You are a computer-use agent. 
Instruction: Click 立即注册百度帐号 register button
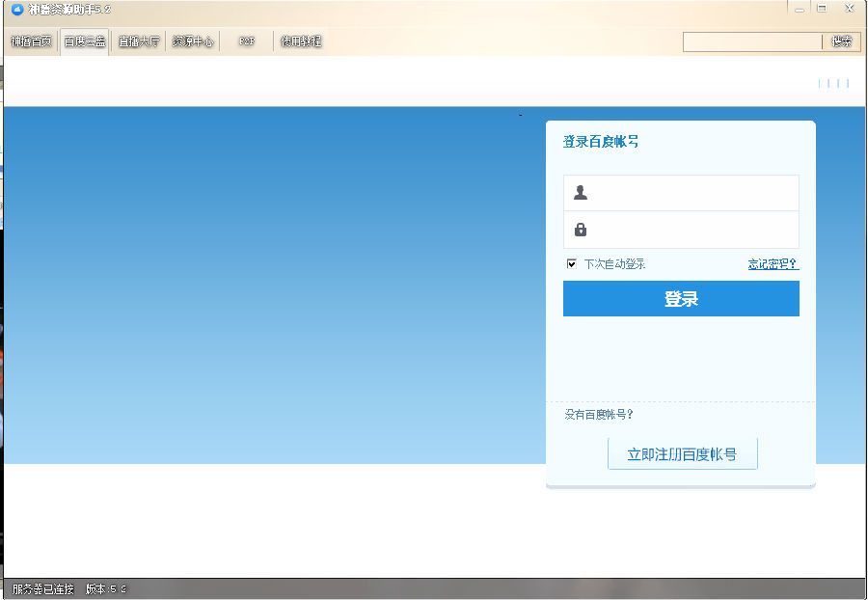pyautogui.click(x=682, y=454)
